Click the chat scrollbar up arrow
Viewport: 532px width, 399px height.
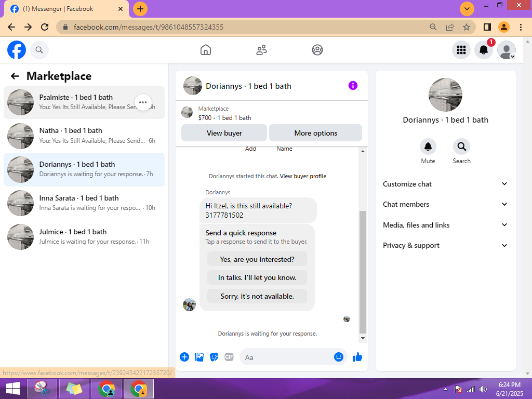[363, 151]
